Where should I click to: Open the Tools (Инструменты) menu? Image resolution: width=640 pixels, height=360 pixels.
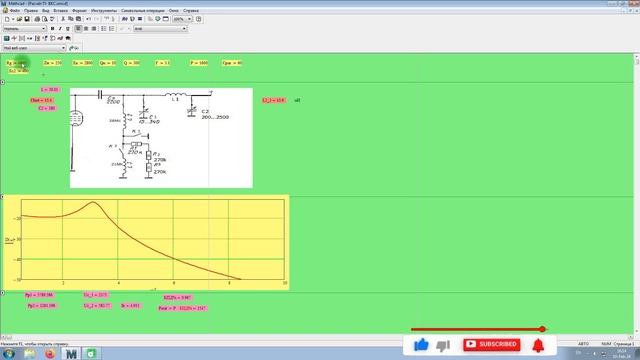(x=104, y=11)
